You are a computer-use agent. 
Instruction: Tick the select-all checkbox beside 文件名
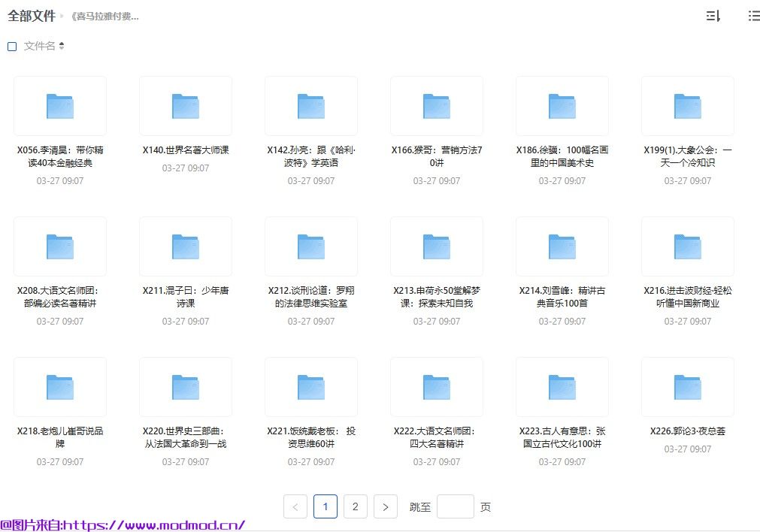coord(12,47)
